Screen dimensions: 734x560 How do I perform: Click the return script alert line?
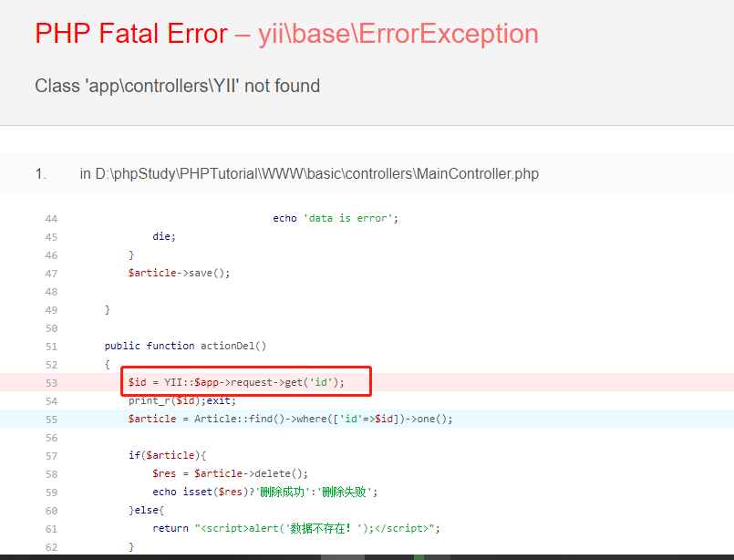[x=296, y=528]
